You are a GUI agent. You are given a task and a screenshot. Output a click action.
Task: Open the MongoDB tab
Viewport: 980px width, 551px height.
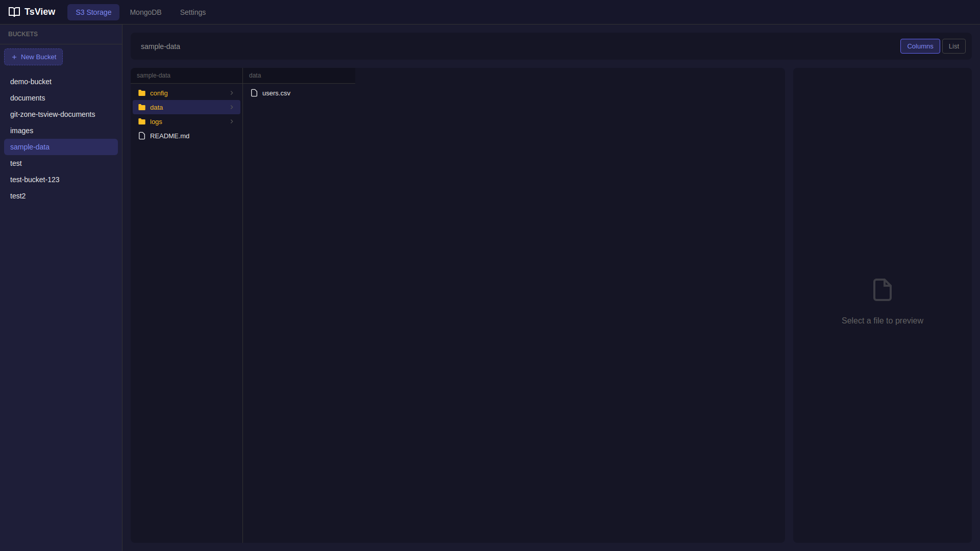[145, 12]
